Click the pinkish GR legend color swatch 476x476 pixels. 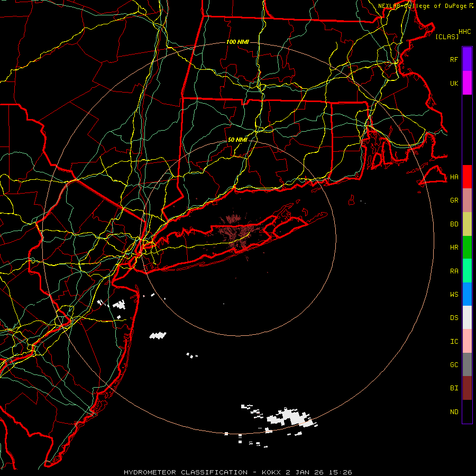(467, 200)
